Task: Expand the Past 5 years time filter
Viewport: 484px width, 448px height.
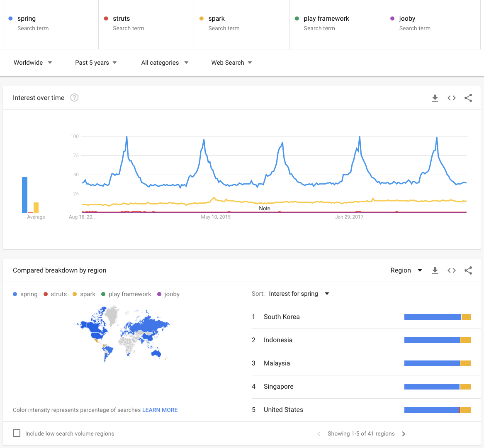Action: (96, 63)
